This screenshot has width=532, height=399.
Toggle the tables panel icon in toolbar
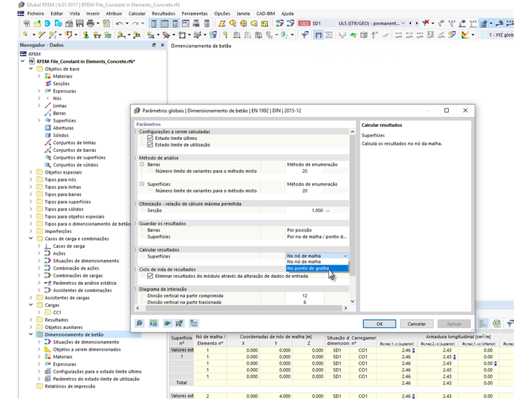coord(164,23)
